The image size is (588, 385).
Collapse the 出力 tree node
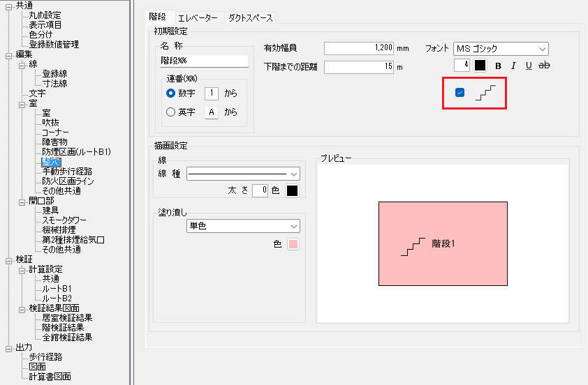click(8, 349)
